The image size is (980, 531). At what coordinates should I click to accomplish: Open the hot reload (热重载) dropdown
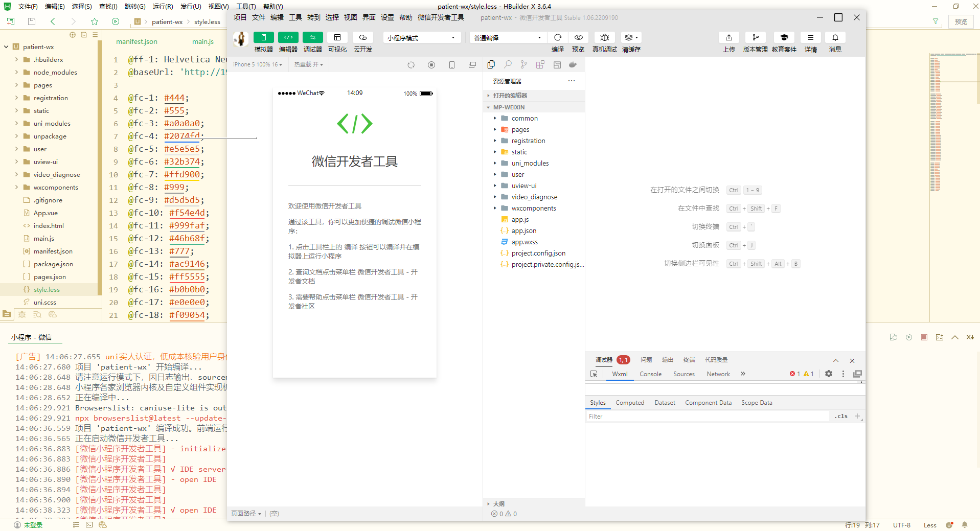click(x=308, y=64)
